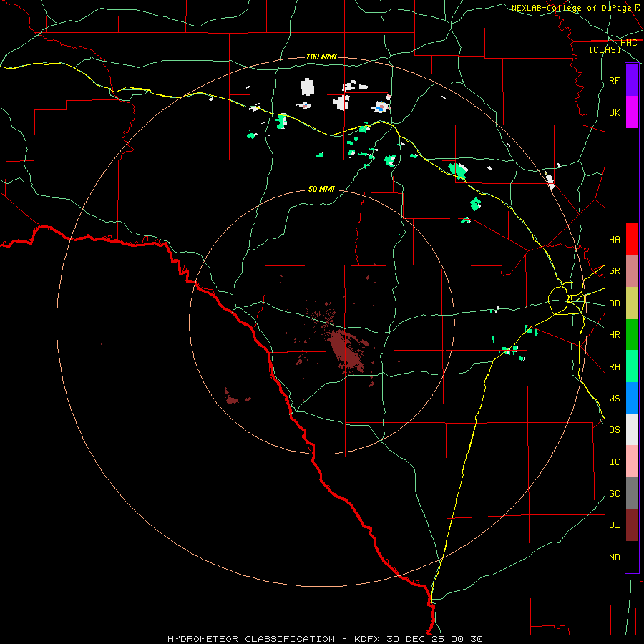
Task: Click the RF purple legend color swatch
Action: point(632,80)
